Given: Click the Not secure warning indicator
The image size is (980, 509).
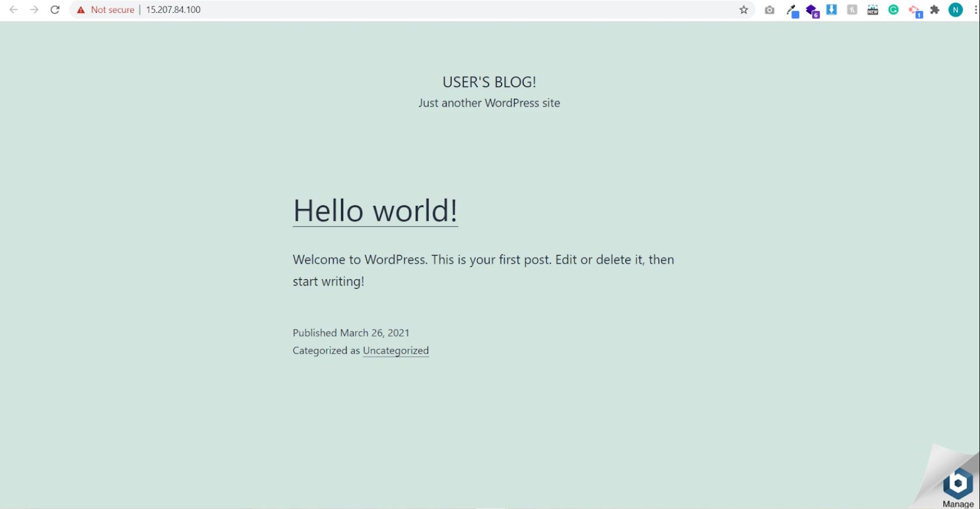Looking at the screenshot, I should click(x=106, y=10).
